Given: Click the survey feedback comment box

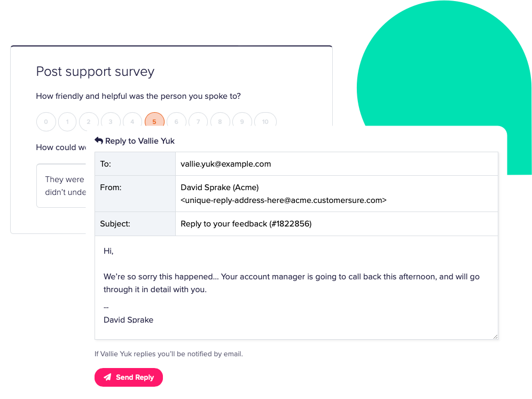Looking at the screenshot, I should click(61, 185).
